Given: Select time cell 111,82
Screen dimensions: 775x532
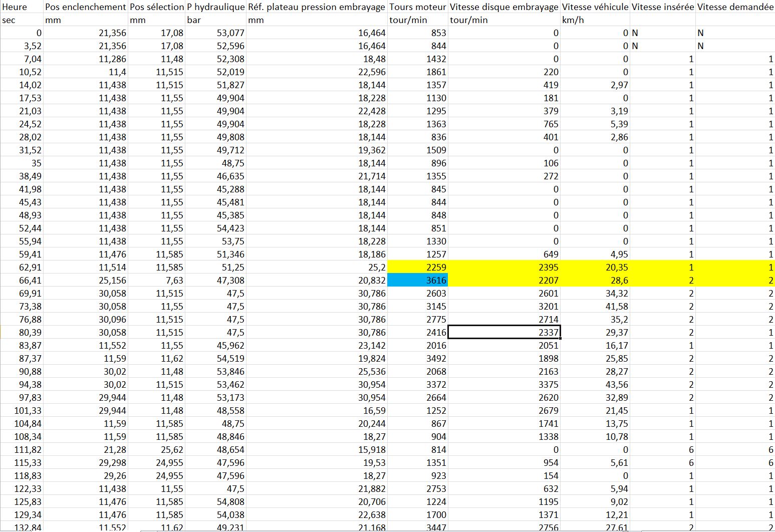Looking at the screenshot, I should (22, 449).
